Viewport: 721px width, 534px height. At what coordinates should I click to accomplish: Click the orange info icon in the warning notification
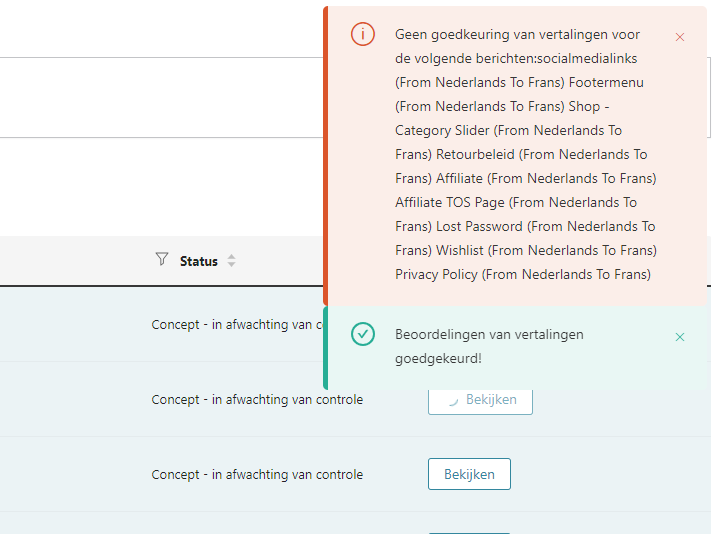point(362,34)
